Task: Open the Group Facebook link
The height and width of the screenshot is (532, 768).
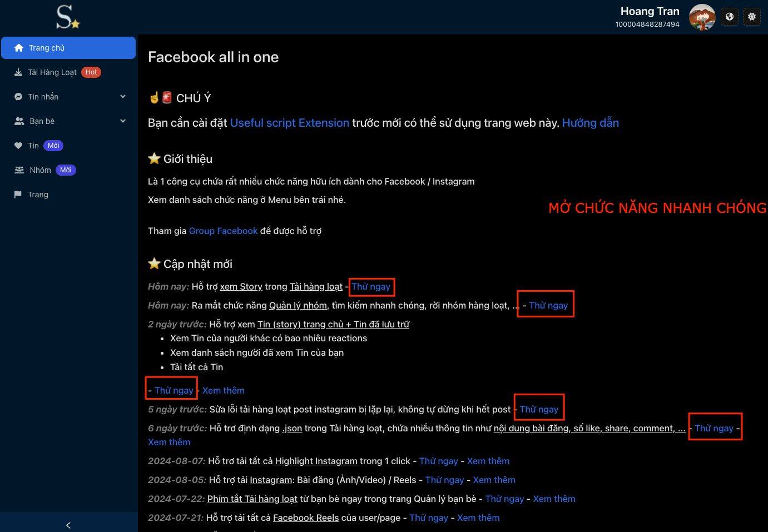Action: coord(224,231)
